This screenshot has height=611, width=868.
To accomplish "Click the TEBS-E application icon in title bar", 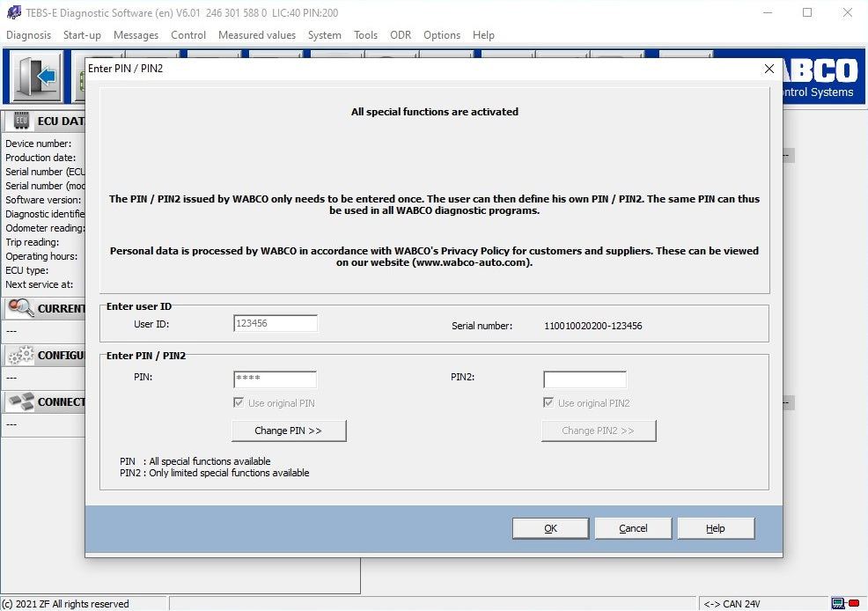I will click(x=13, y=12).
